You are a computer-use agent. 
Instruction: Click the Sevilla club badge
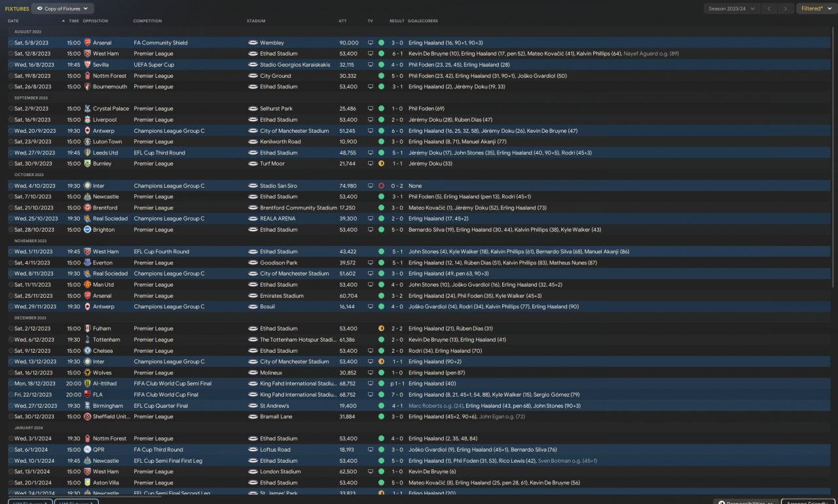click(x=88, y=65)
